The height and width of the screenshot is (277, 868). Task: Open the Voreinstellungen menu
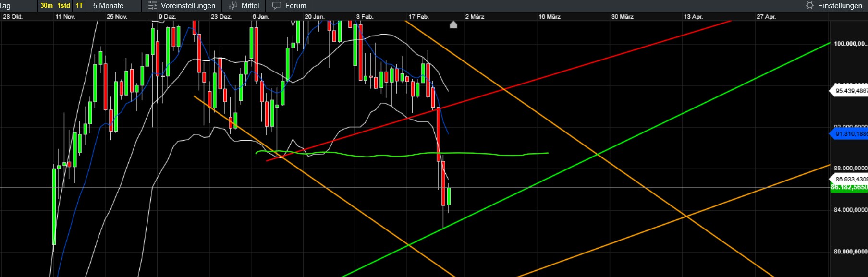(188, 6)
